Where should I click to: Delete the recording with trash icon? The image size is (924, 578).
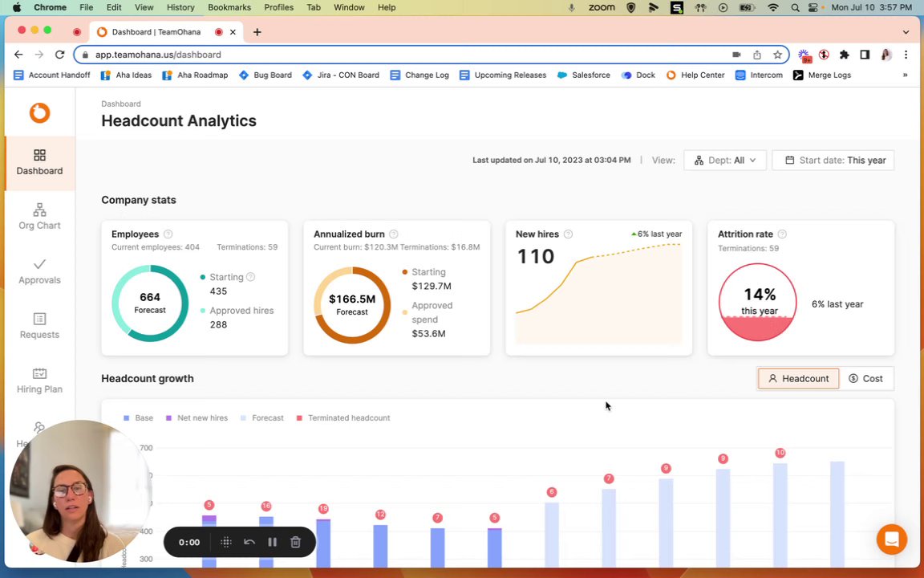[x=296, y=542]
